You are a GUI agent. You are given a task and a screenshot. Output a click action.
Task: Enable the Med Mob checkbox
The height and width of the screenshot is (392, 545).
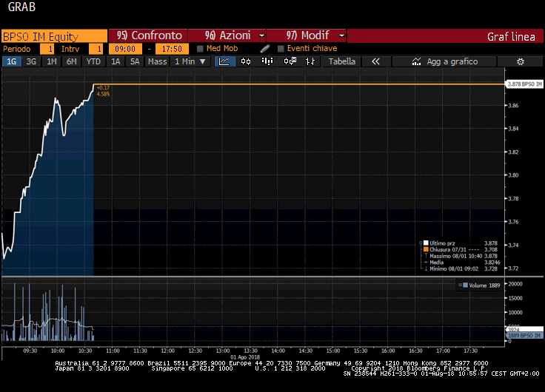(201, 49)
